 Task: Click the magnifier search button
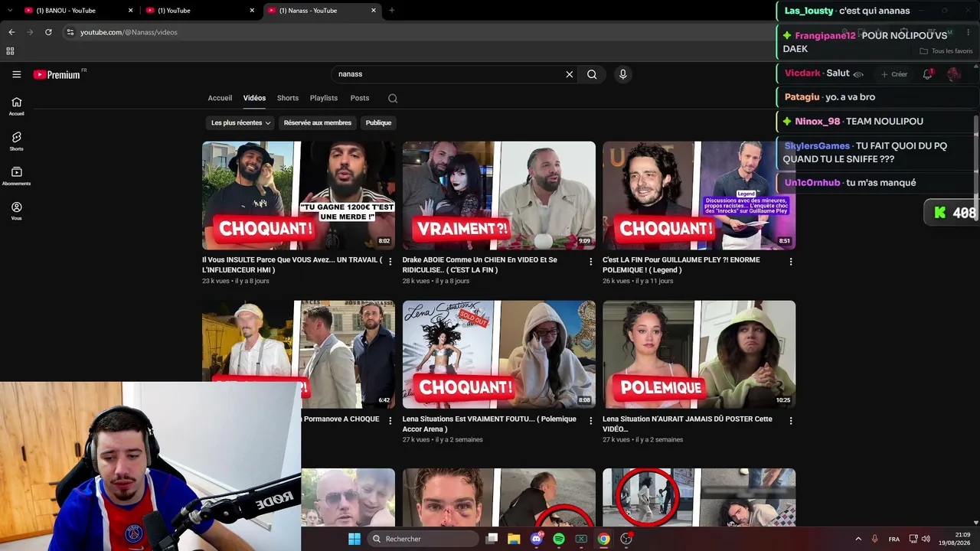tap(592, 74)
